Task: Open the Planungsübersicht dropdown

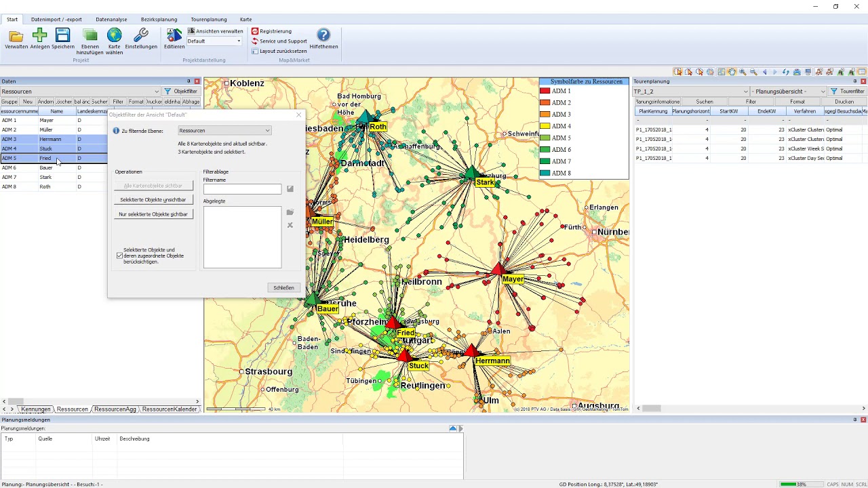Action: [823, 91]
